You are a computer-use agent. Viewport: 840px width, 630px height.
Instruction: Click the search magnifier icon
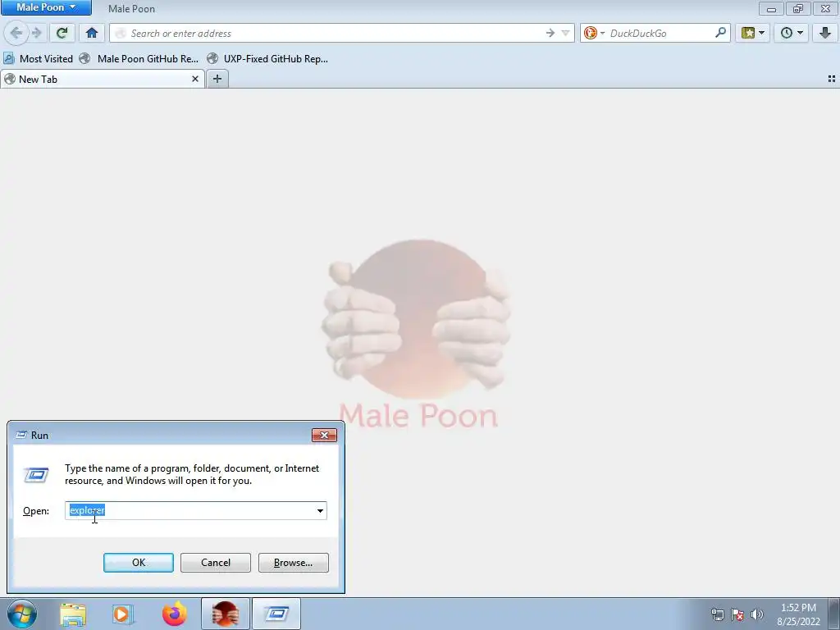720,33
